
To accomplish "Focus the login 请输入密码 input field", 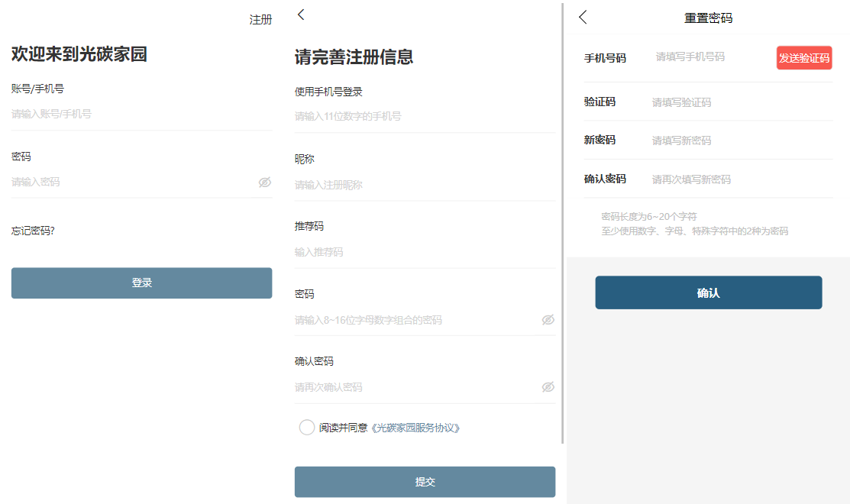I will click(133, 182).
